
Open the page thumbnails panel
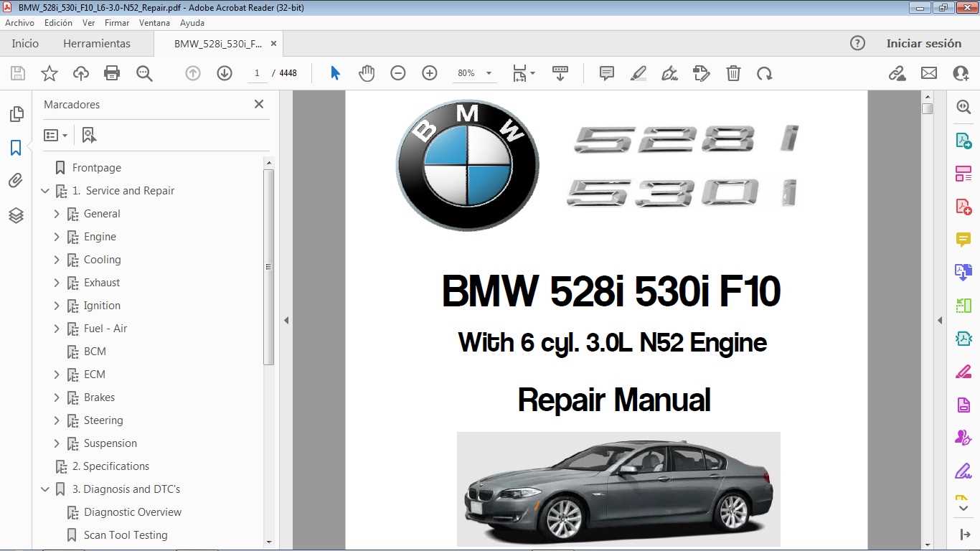pyautogui.click(x=16, y=114)
